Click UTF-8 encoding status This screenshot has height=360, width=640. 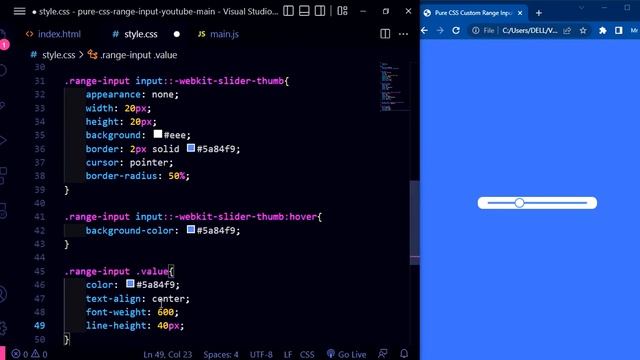(x=261, y=354)
